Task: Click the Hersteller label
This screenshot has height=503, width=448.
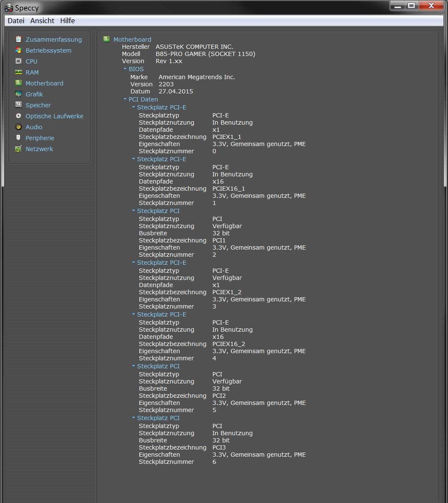Action: (135, 47)
